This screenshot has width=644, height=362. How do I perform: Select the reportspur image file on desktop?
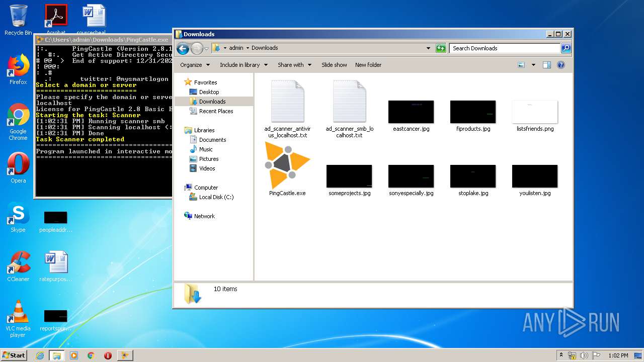(56, 320)
